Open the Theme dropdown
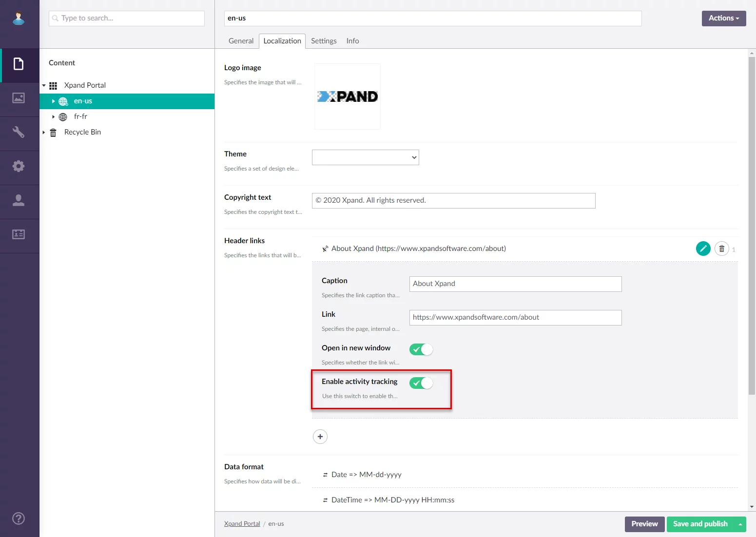This screenshot has width=756, height=537. (365, 157)
